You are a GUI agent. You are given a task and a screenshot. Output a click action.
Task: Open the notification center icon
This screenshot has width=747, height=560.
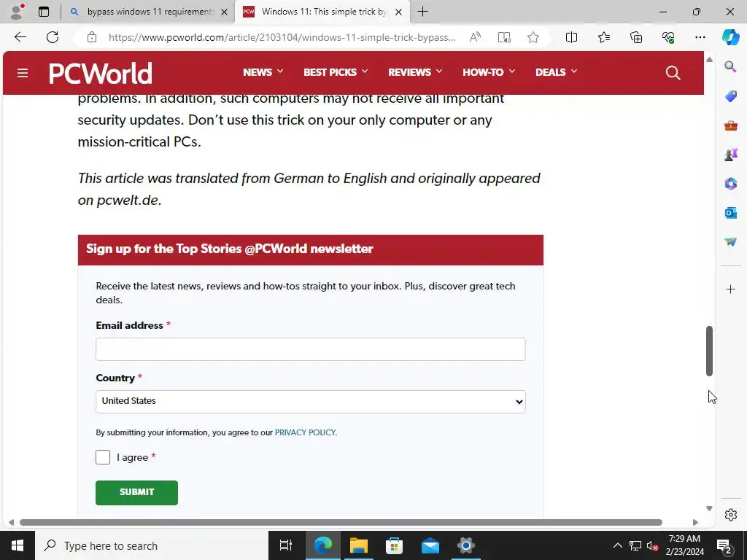point(724,545)
